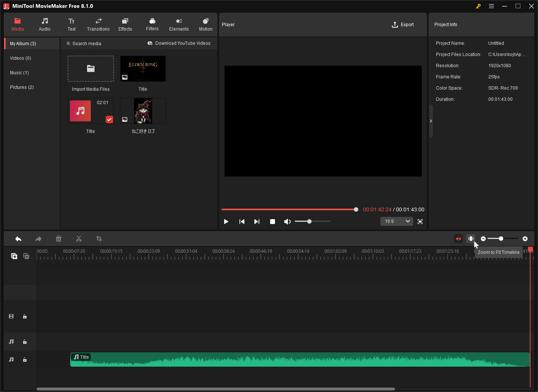Mute the player volume speaker icon
The height and width of the screenshot is (392, 538).
pyautogui.click(x=287, y=221)
